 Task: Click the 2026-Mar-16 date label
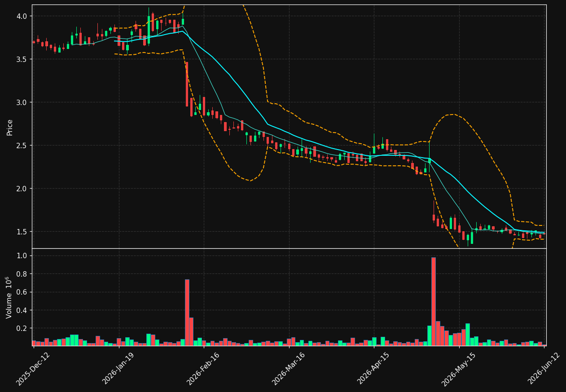point(288,368)
